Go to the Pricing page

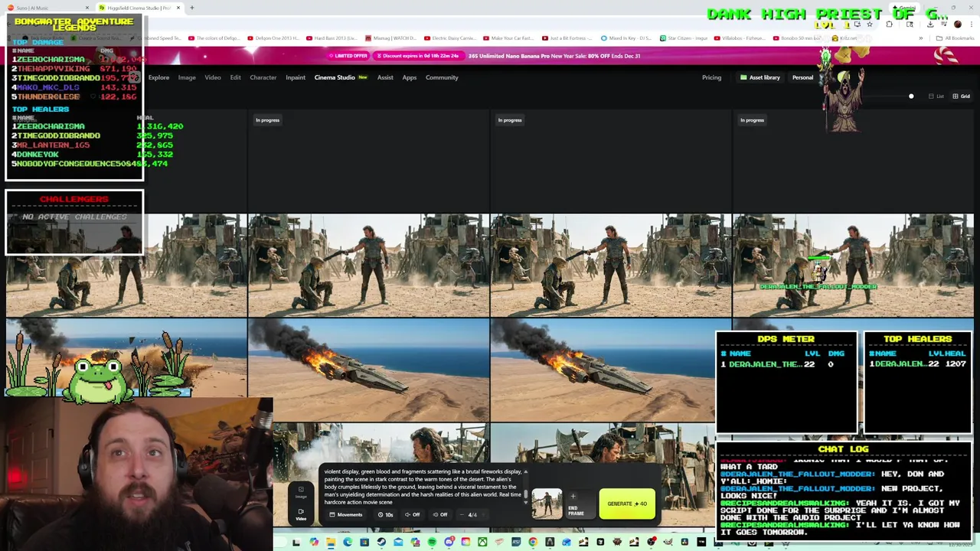[x=711, y=77]
